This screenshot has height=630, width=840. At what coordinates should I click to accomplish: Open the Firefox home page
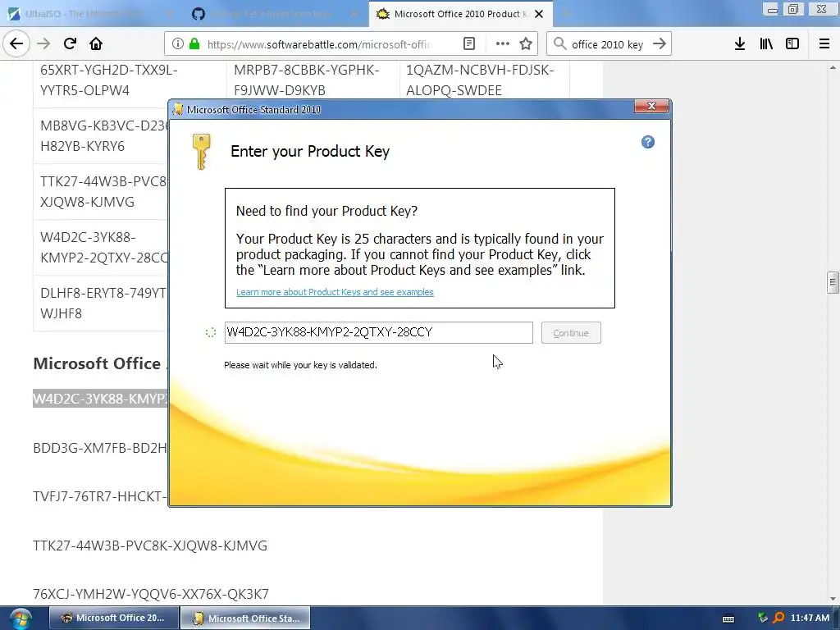tap(96, 43)
